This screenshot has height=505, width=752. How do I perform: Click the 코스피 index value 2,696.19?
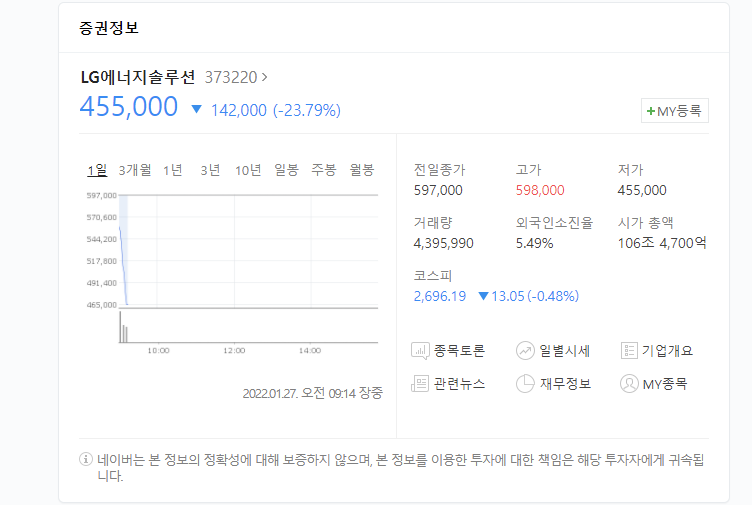(440, 296)
